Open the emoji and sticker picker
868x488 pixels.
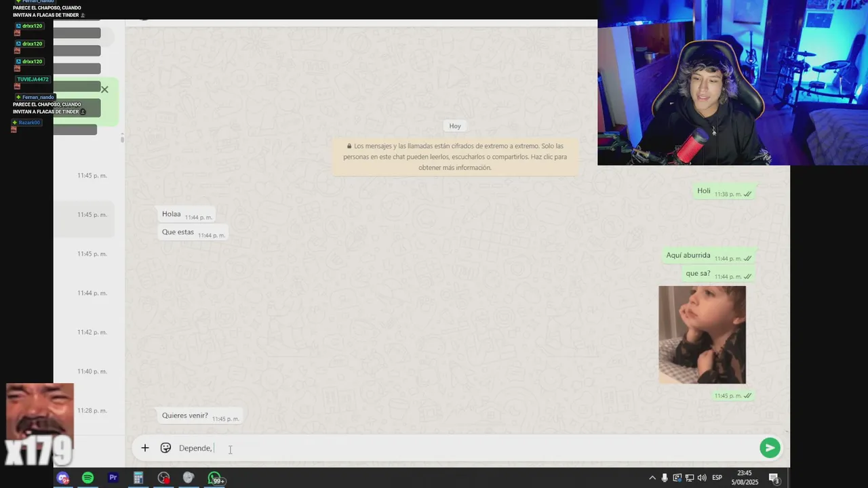tap(165, 448)
